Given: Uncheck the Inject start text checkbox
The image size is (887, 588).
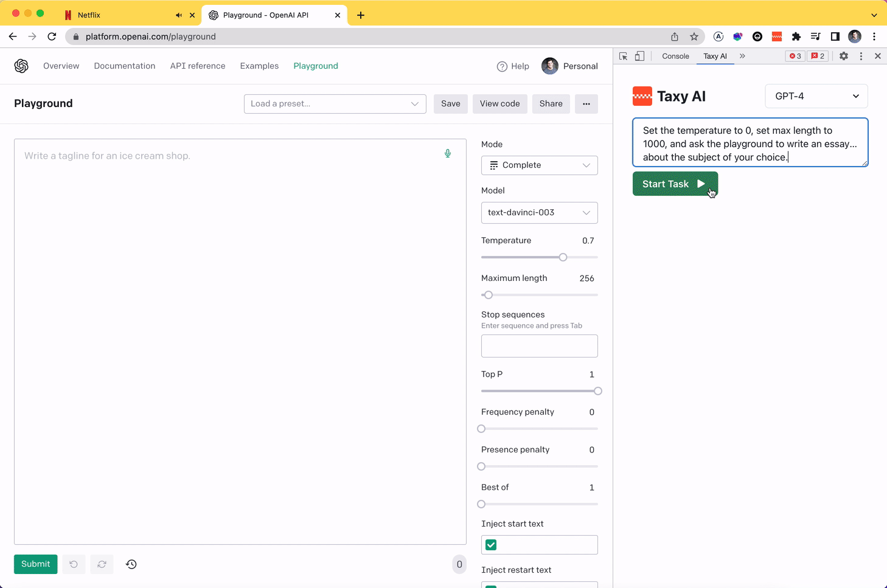Looking at the screenshot, I should tap(491, 545).
